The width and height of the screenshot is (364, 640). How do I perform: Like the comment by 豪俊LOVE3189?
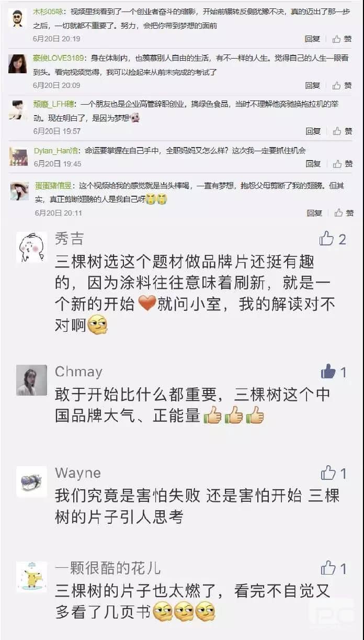pyautogui.click(x=342, y=86)
